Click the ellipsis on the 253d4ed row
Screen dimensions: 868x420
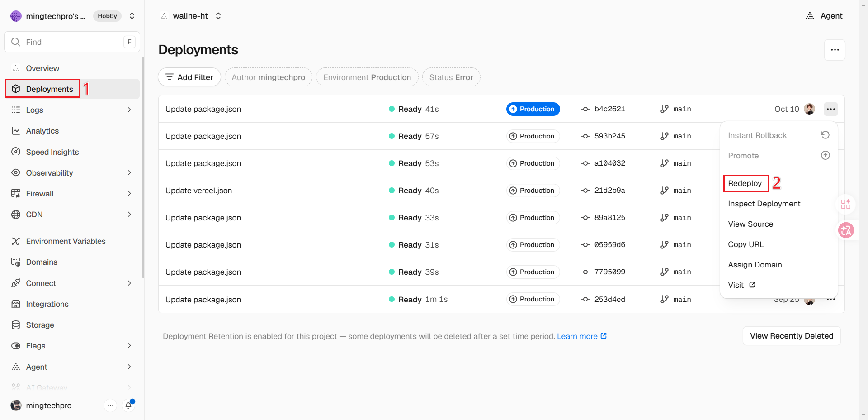830,300
